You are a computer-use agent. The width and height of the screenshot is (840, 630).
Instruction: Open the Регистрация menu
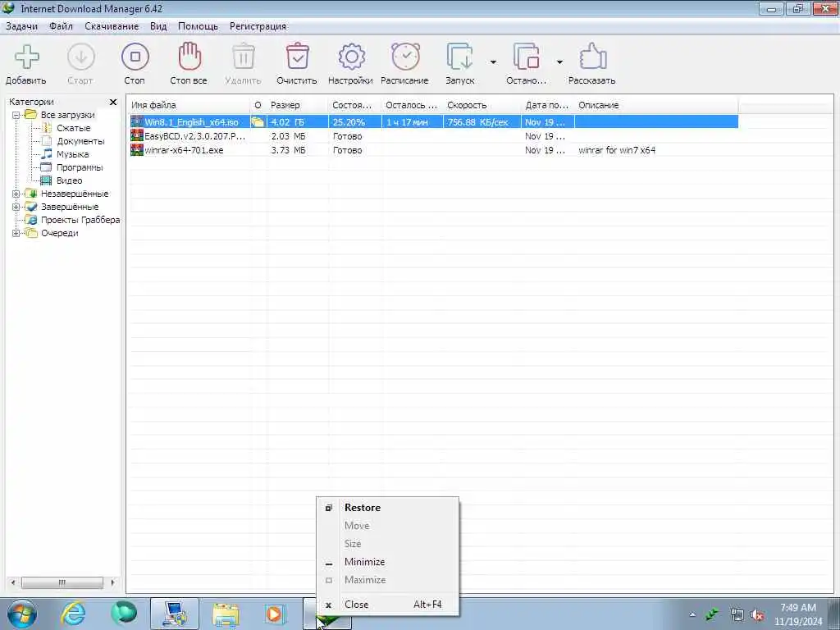[258, 26]
